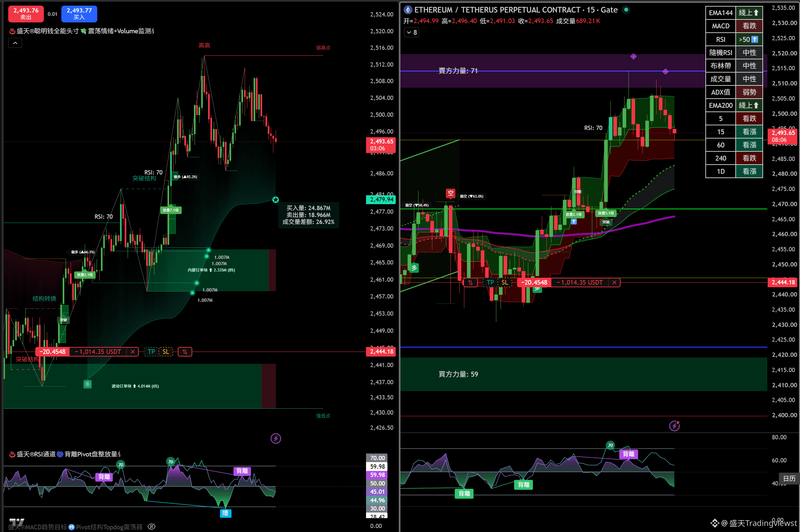The height and width of the screenshot is (532, 800).
Task: Click the fire icon before 盛天®聪明钱全能头寸
Action: (x=12, y=31)
